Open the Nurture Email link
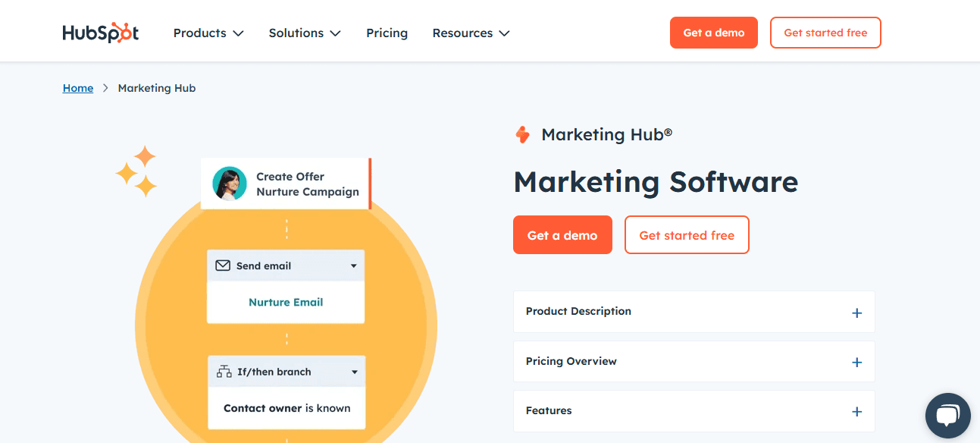The height and width of the screenshot is (443, 980). coord(286,302)
